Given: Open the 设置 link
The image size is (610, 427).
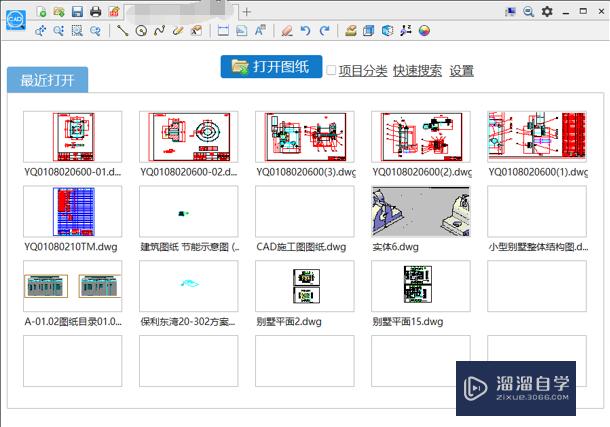Looking at the screenshot, I should 461,71.
